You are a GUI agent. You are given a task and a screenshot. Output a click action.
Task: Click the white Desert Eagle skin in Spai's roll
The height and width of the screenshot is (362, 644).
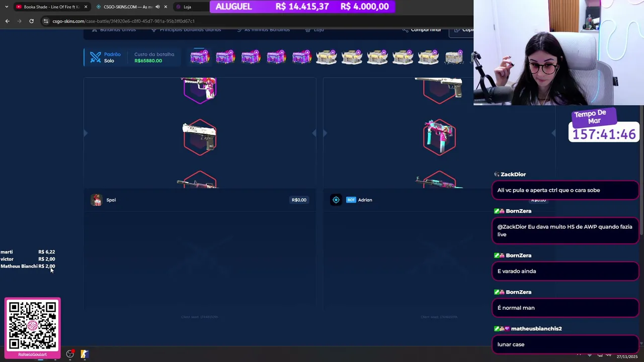[200, 137]
